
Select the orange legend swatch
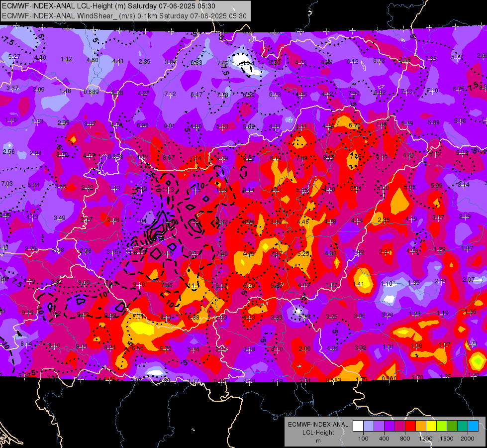[421, 426]
